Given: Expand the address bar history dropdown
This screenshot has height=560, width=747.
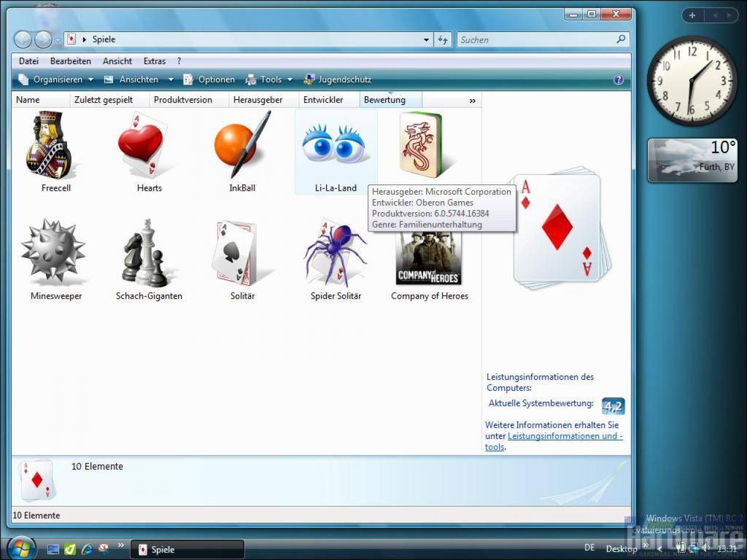Looking at the screenshot, I should [x=426, y=40].
